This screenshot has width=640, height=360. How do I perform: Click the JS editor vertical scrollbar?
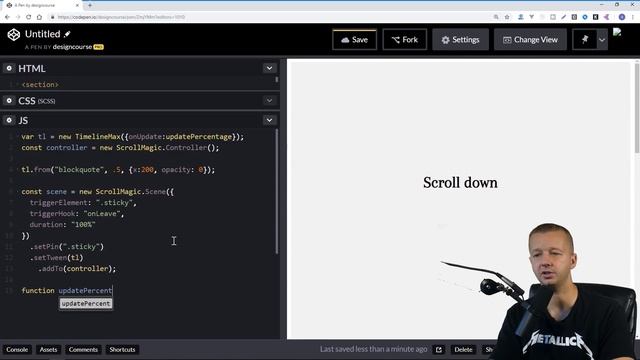coord(277,191)
